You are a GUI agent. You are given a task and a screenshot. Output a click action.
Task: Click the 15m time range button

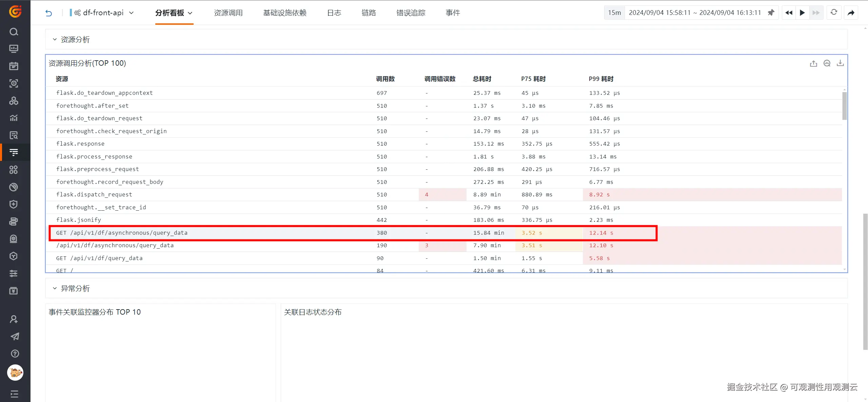click(x=614, y=13)
